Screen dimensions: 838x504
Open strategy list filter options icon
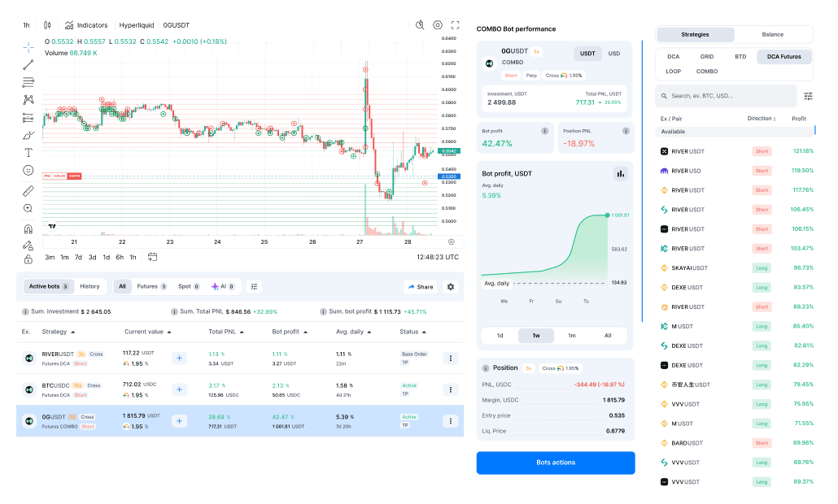[808, 96]
